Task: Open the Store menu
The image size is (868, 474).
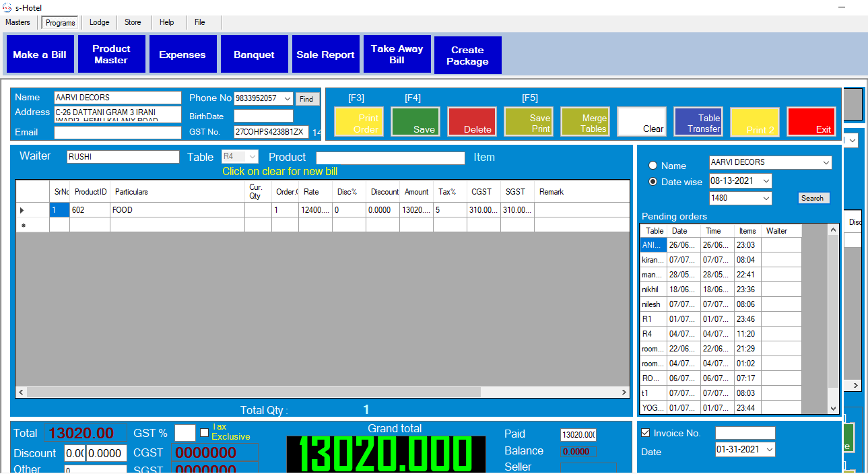Action: pyautogui.click(x=133, y=22)
